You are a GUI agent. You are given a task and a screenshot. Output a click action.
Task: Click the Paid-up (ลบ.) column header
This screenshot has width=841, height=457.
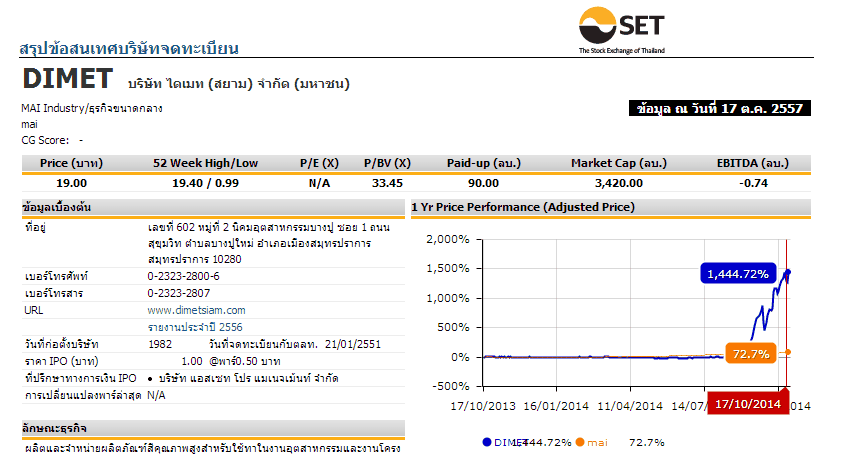pos(484,163)
